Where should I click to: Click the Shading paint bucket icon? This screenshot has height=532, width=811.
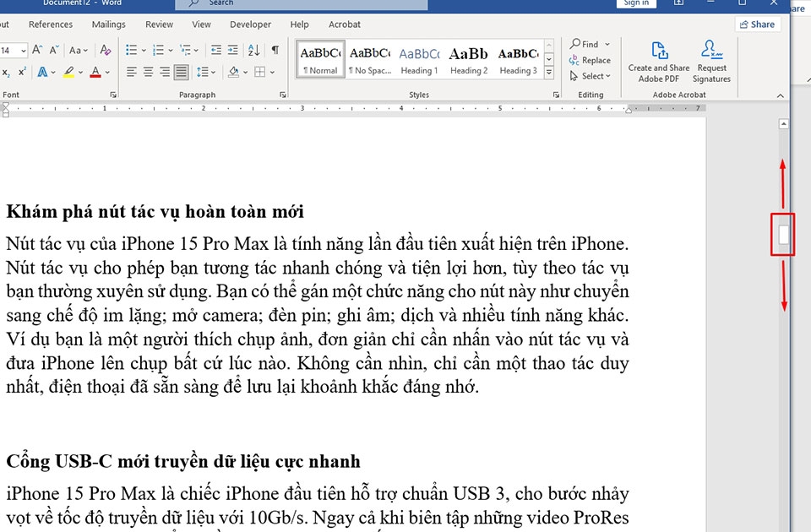click(233, 72)
